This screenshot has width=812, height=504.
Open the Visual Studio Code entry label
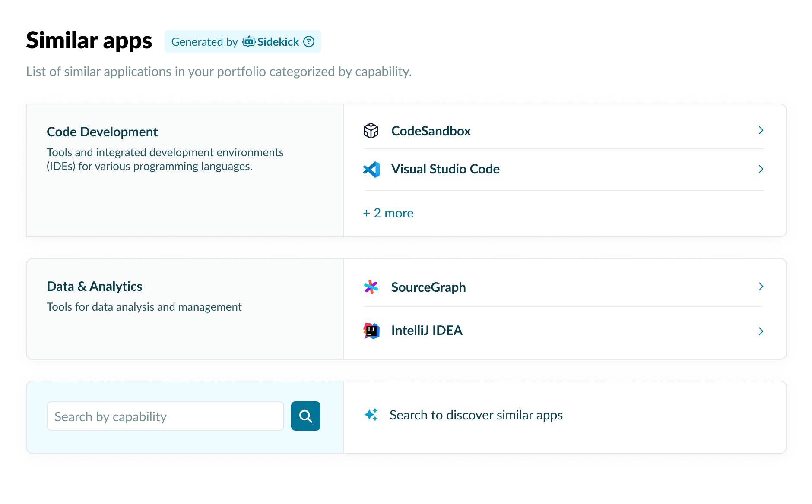point(445,169)
